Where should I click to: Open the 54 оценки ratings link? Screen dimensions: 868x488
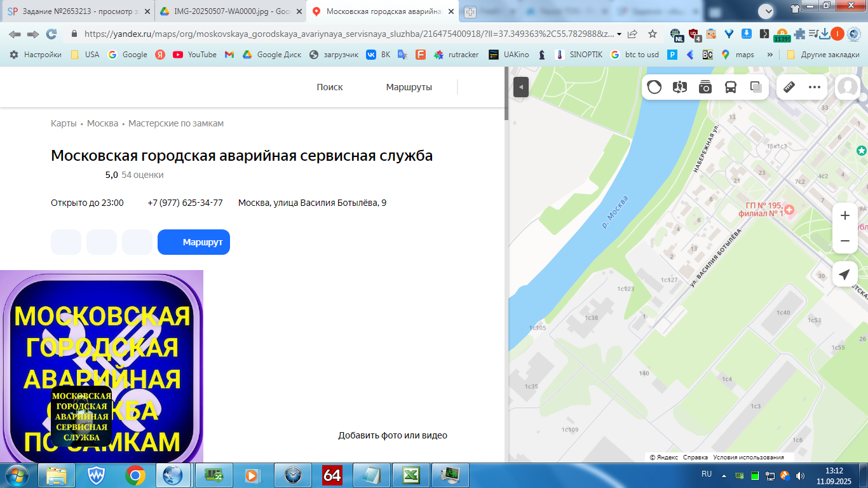(x=142, y=175)
